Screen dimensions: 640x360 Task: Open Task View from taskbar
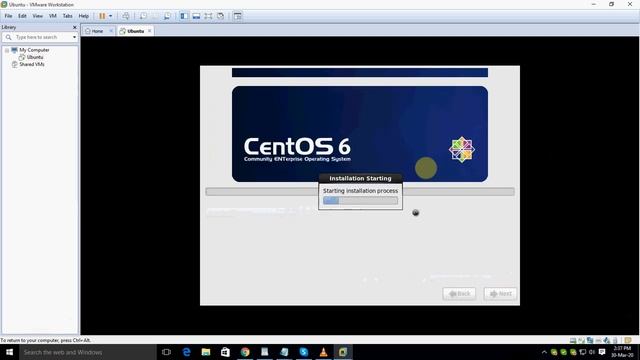click(x=166, y=352)
